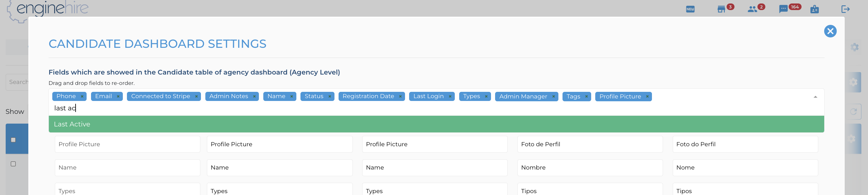Image resolution: width=868 pixels, height=195 pixels.
Task: Click the Tipos input below Nombre
Action: 590,189
